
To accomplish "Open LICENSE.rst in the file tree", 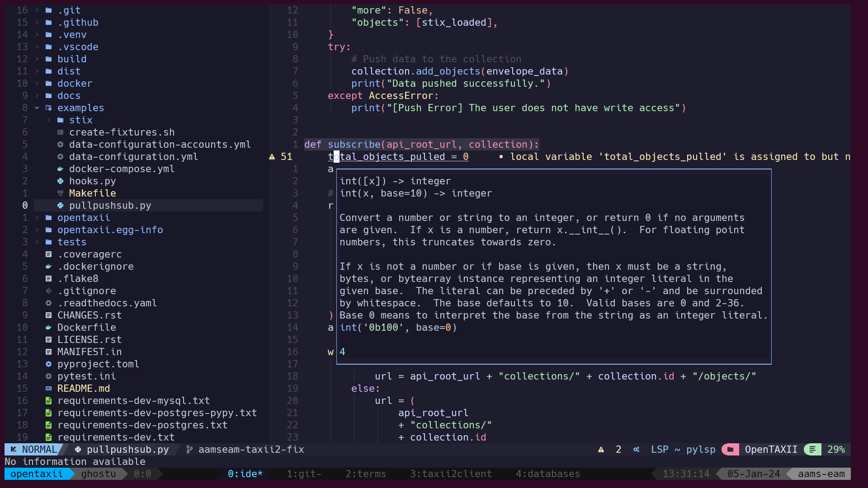I will 90,340.
